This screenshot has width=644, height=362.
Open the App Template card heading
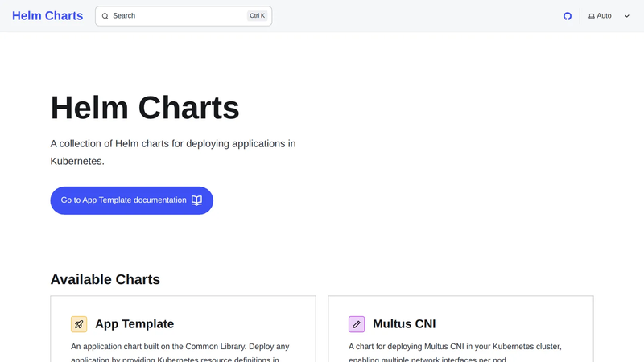click(x=134, y=324)
